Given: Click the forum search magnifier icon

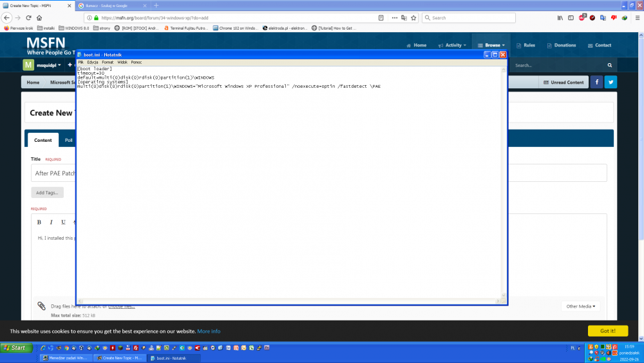Looking at the screenshot, I should click(x=609, y=65).
